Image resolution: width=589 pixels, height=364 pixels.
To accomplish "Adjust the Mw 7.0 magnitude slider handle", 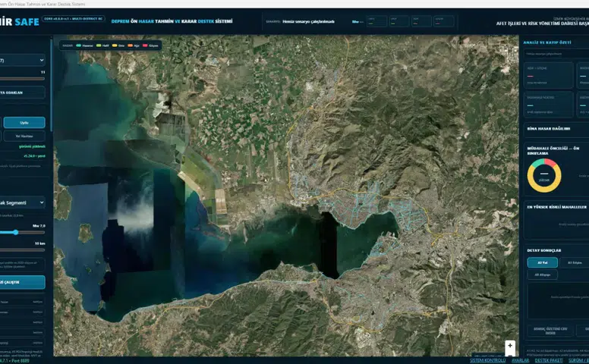I will (15, 232).
